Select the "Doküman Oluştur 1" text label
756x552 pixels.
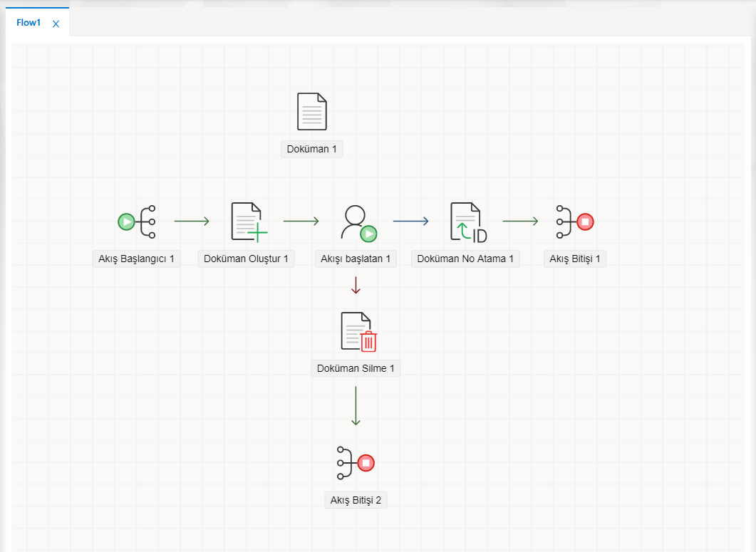[246, 259]
